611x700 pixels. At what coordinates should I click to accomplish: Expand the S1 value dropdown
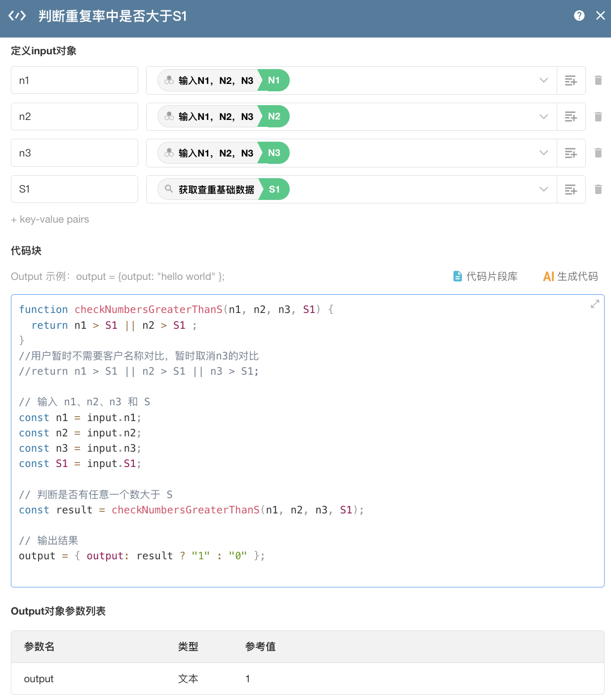(x=544, y=190)
